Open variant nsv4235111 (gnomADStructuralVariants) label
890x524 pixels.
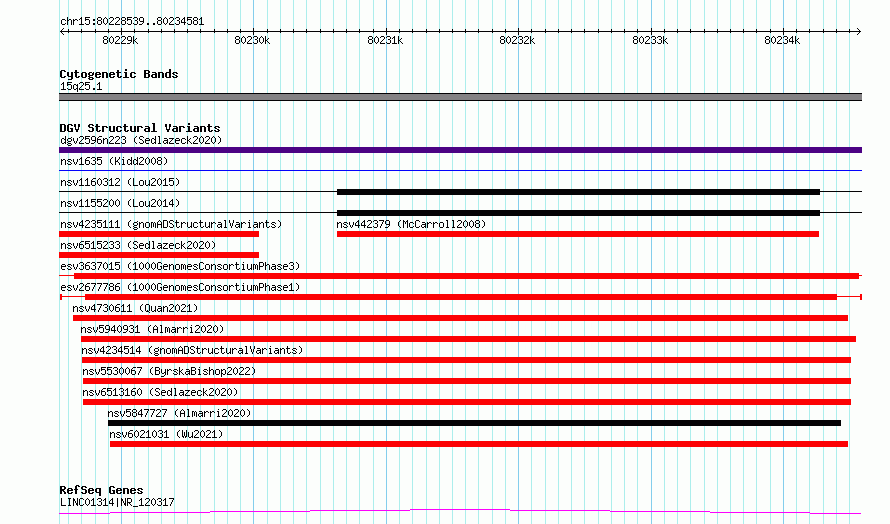point(171,224)
